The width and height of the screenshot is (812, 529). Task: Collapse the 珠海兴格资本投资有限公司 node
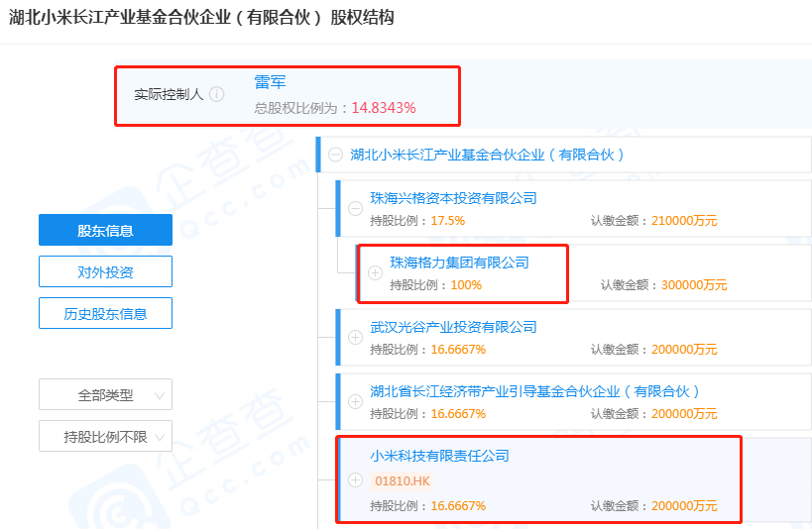(x=355, y=209)
